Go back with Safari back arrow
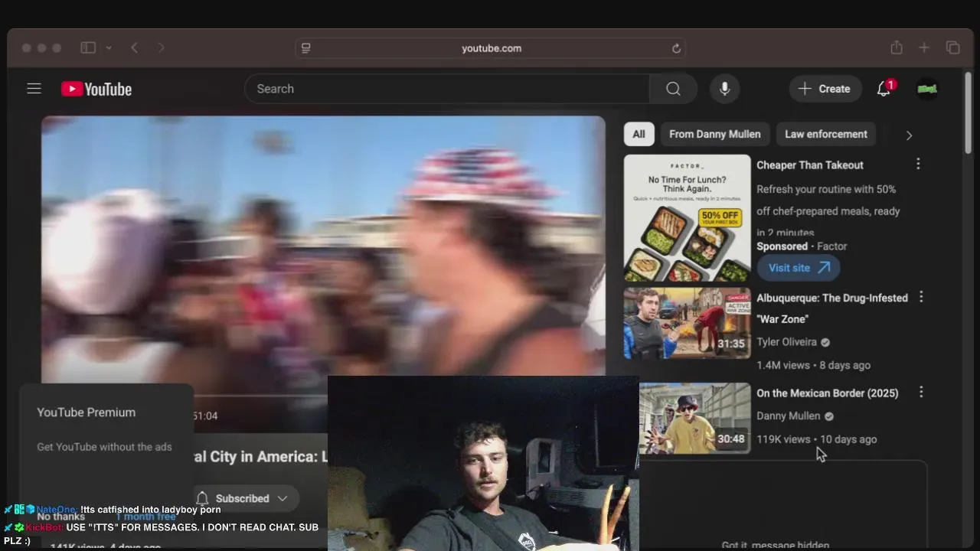The height and width of the screenshot is (551, 980). coord(135,47)
